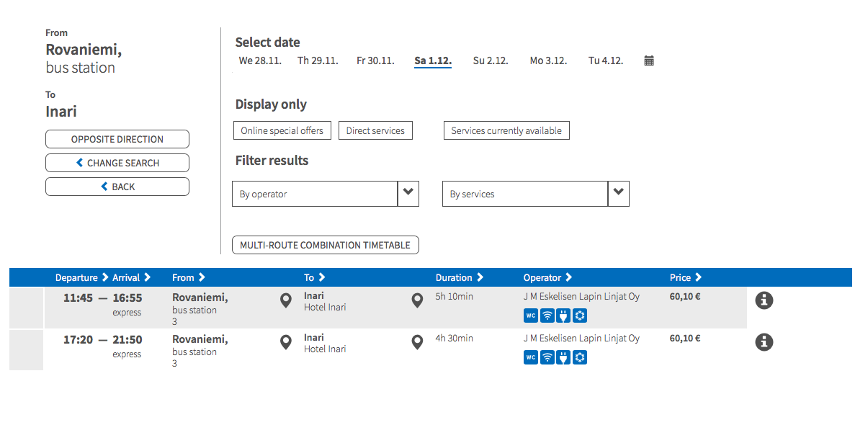The height and width of the screenshot is (425, 868).
Task: Open the calendar date picker icon
Action: (x=648, y=61)
